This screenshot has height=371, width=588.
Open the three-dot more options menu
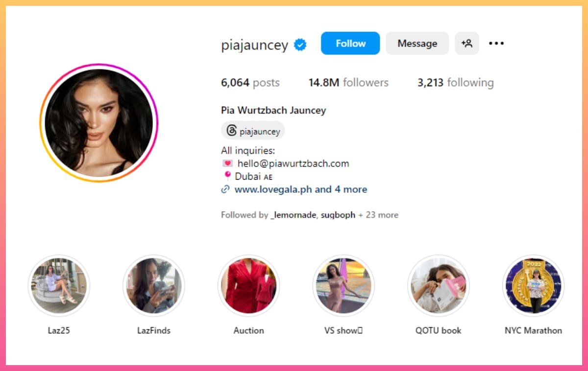(x=496, y=44)
